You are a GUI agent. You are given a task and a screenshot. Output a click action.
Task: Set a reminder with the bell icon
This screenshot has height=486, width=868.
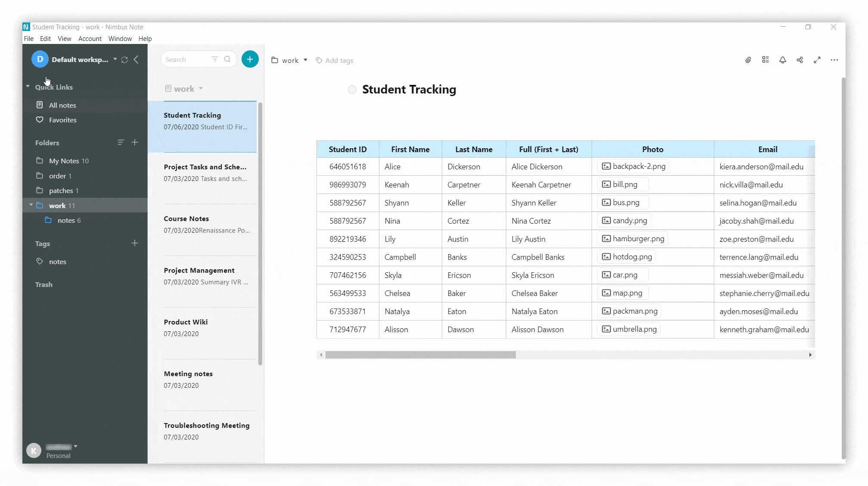coord(782,60)
